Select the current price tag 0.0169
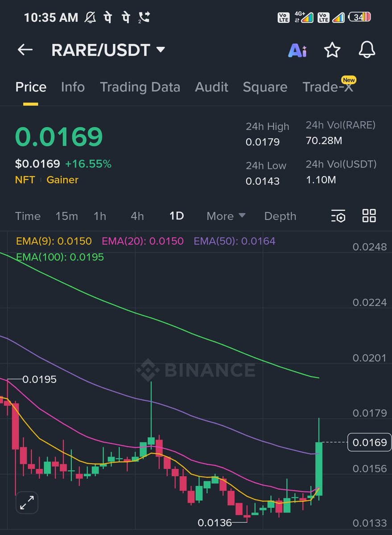 (369, 442)
